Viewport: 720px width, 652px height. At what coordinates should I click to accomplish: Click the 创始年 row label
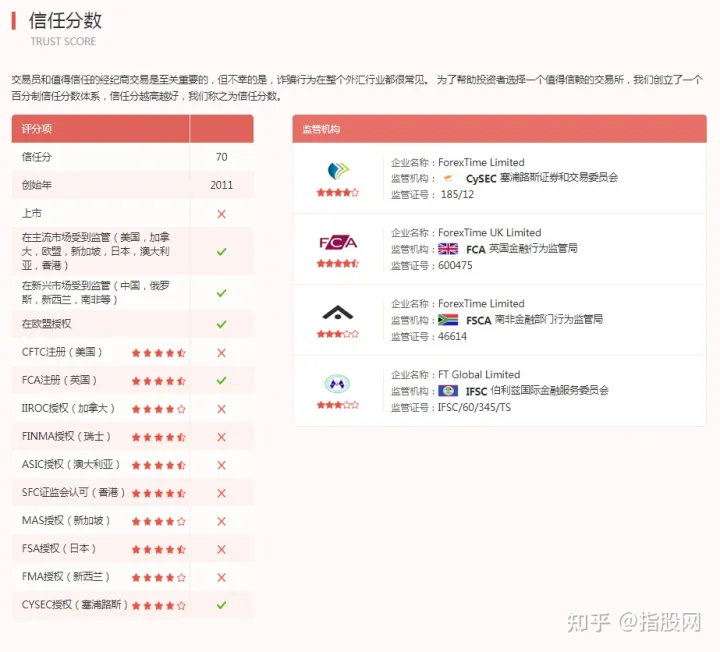point(37,185)
